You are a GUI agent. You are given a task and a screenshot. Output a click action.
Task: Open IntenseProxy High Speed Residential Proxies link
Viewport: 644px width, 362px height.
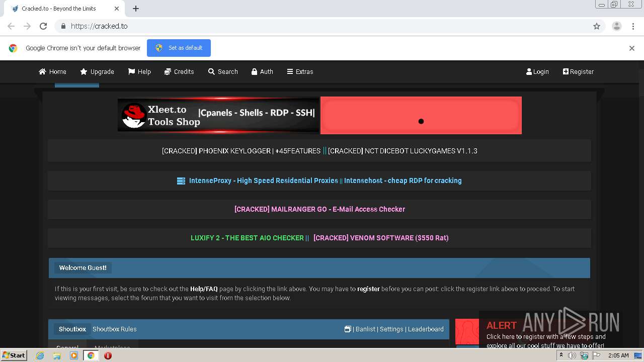tap(264, 180)
